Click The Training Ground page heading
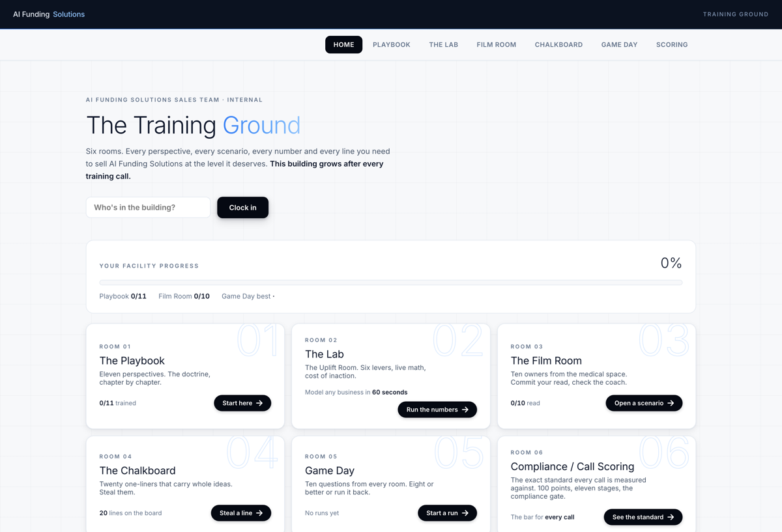 [194, 125]
